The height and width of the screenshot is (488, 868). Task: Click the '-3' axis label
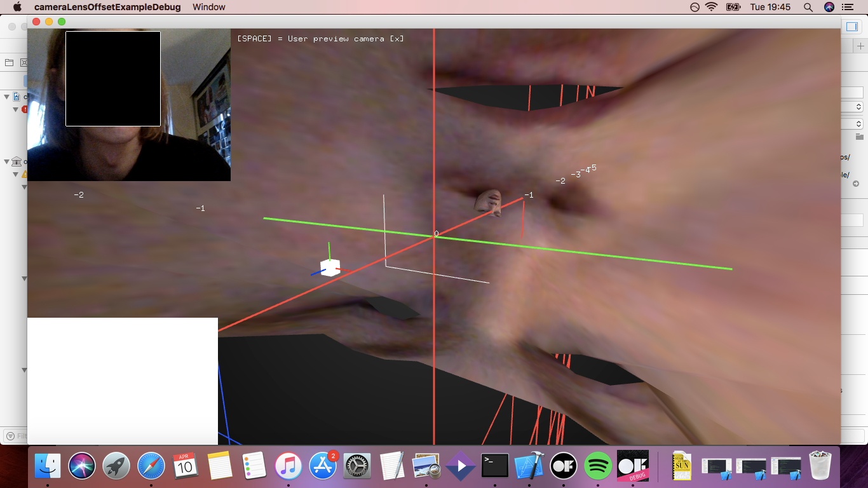click(576, 174)
